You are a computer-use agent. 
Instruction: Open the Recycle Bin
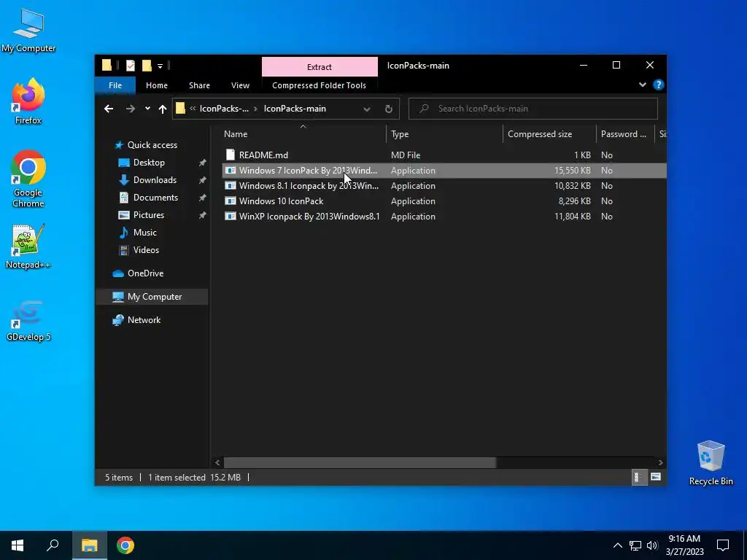tap(711, 463)
